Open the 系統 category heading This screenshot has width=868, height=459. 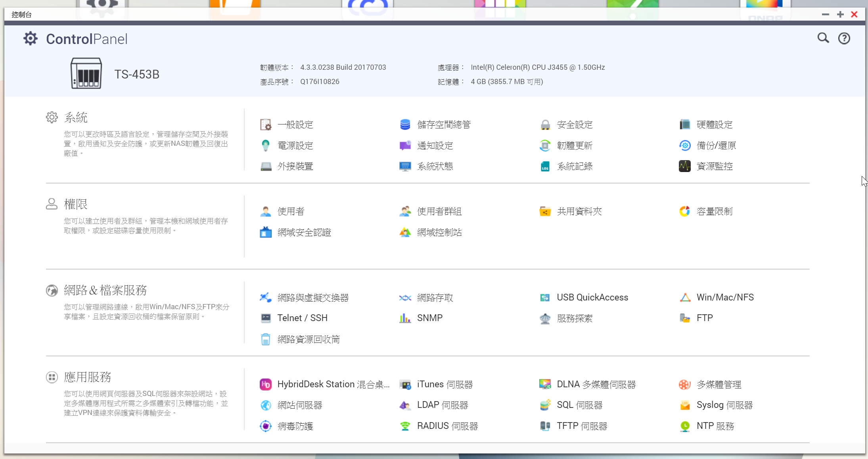tap(75, 117)
